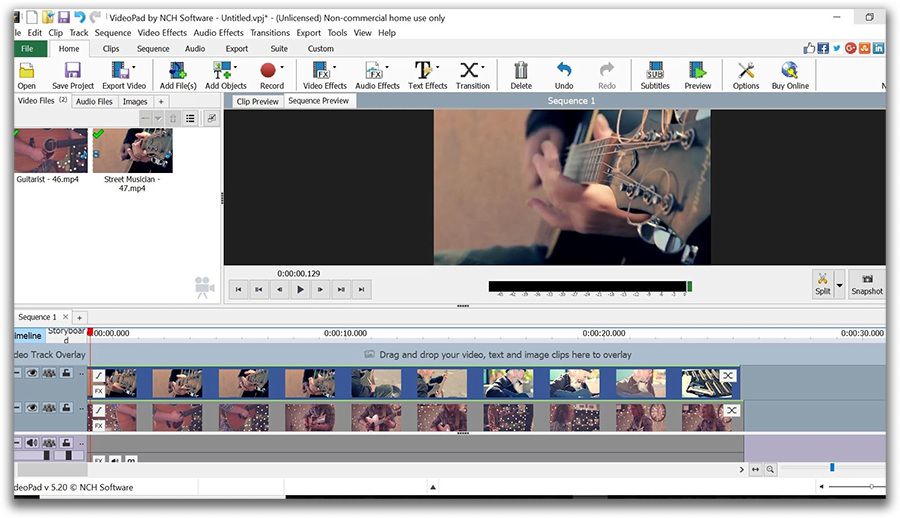Image resolution: width=900 pixels, height=518 pixels.
Task: Click the Delete trash icon in toolbar
Action: pyautogui.click(x=520, y=71)
